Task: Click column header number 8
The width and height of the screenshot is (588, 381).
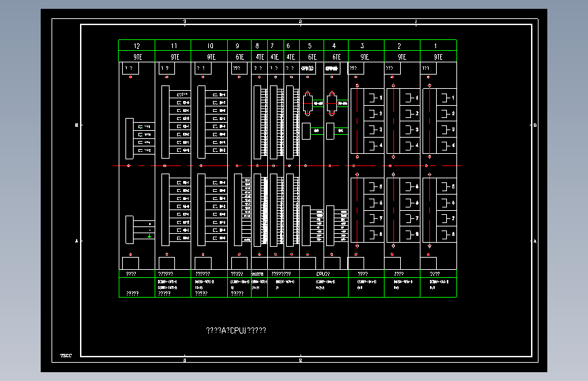Action: (x=257, y=45)
